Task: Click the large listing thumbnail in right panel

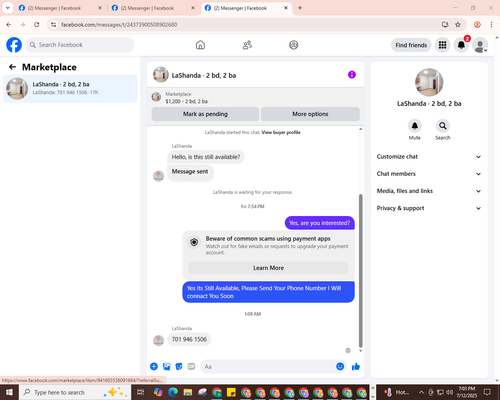Action: tap(429, 82)
